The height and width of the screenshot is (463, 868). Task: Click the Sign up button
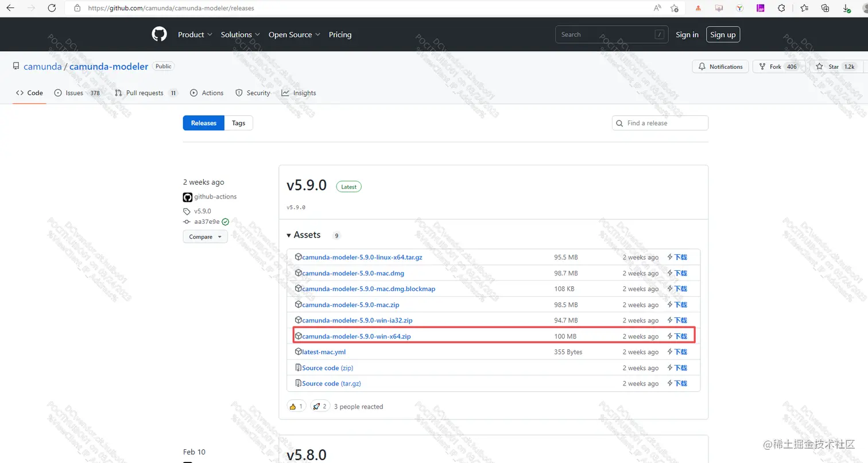click(x=723, y=34)
